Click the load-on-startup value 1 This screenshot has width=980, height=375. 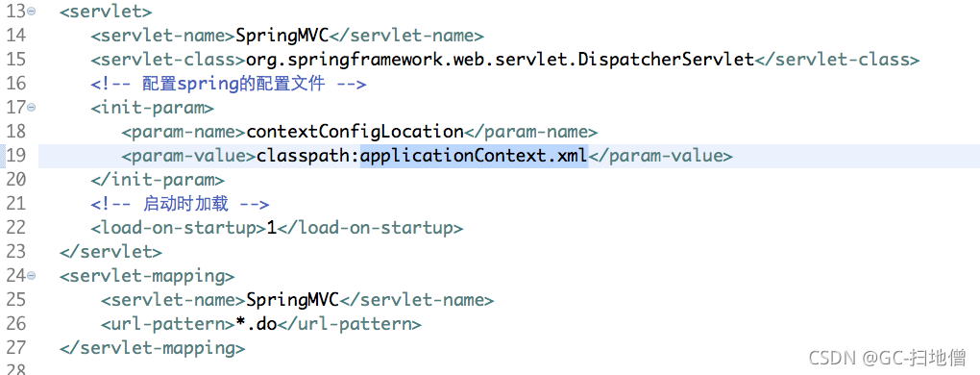click(272, 228)
